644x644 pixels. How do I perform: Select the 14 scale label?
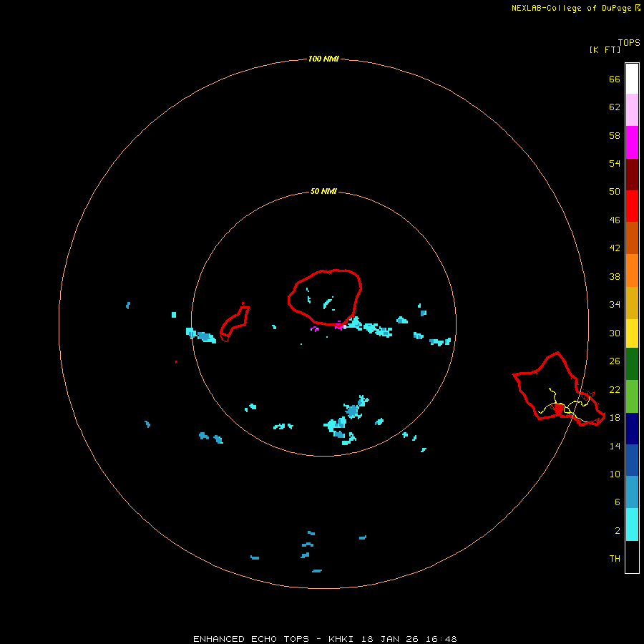pyautogui.click(x=615, y=446)
